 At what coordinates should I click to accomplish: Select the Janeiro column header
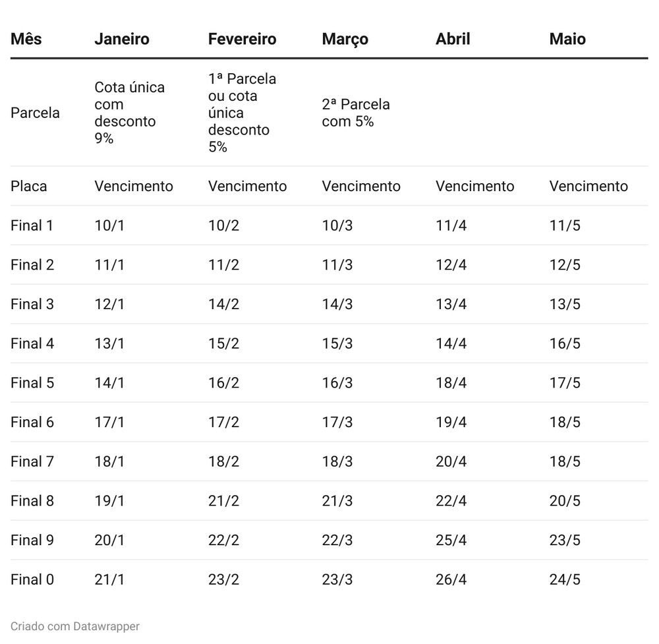122,39
